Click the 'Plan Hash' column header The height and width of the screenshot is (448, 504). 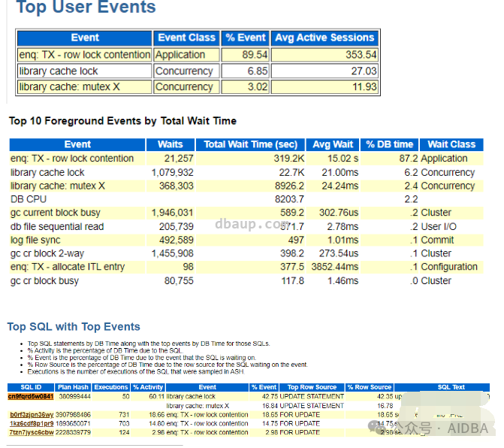[73, 387]
